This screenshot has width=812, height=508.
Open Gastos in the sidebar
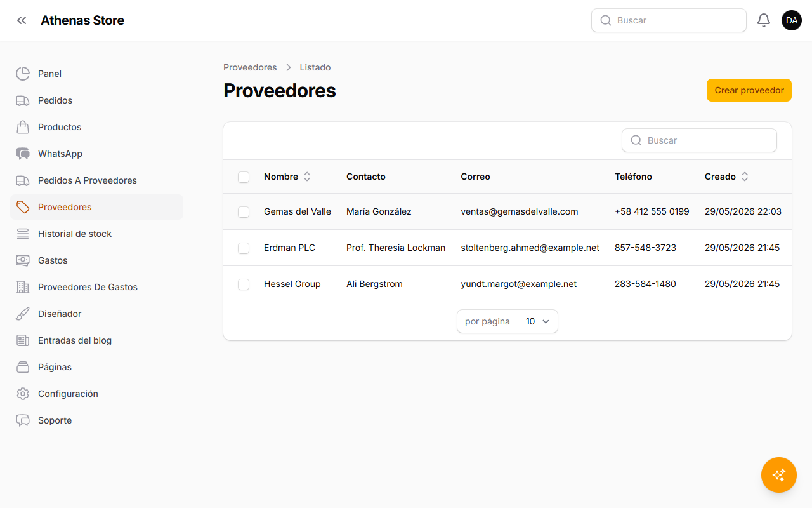coord(96,260)
